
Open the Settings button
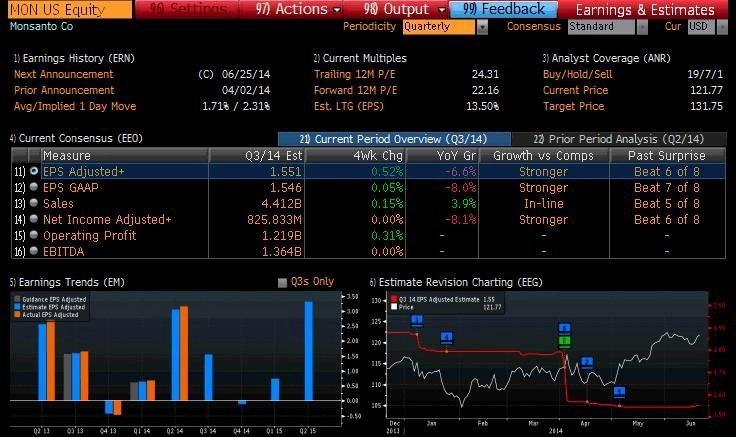(x=187, y=9)
